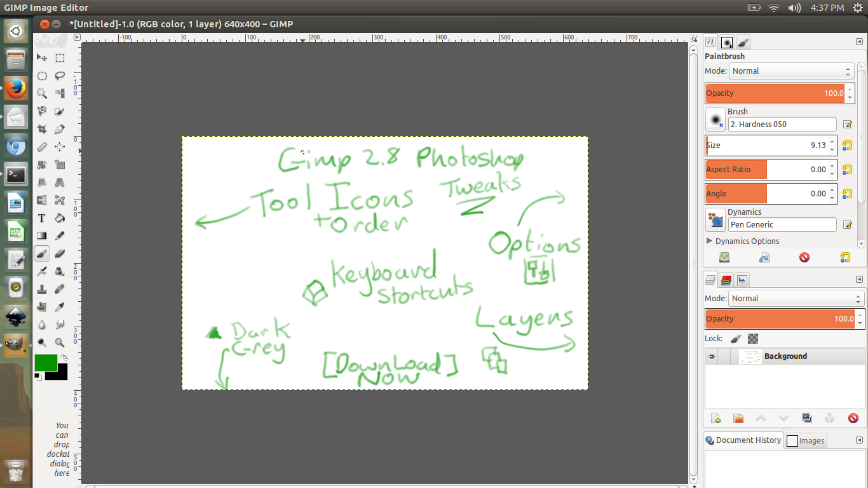Viewport: 868px width, 488px height.
Task: Expand Dynamics Options section
Action: (709, 241)
